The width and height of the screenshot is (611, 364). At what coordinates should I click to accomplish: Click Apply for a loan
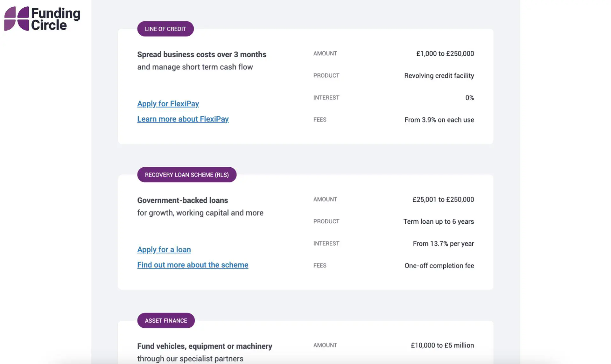164,249
